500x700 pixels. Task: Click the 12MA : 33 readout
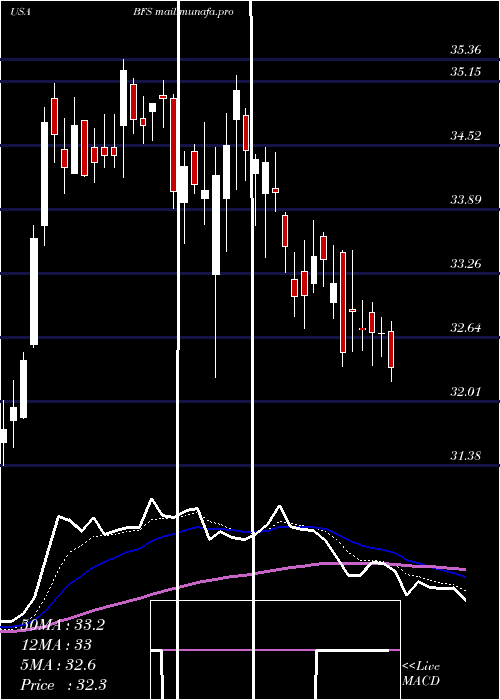pos(56,645)
